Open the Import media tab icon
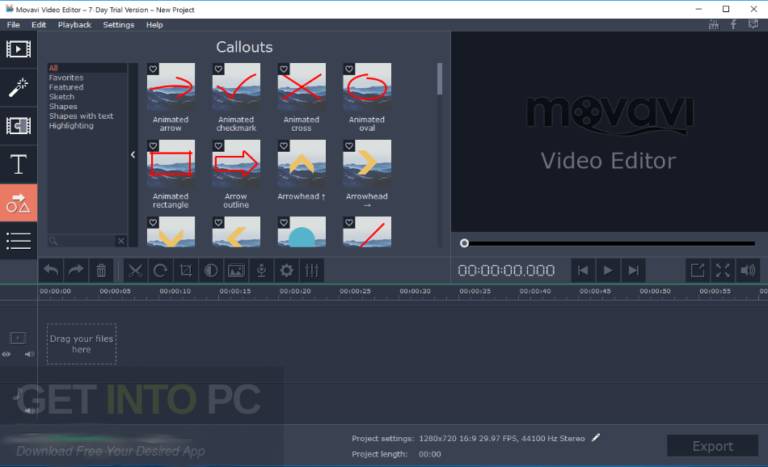768x467 pixels. tap(18, 49)
